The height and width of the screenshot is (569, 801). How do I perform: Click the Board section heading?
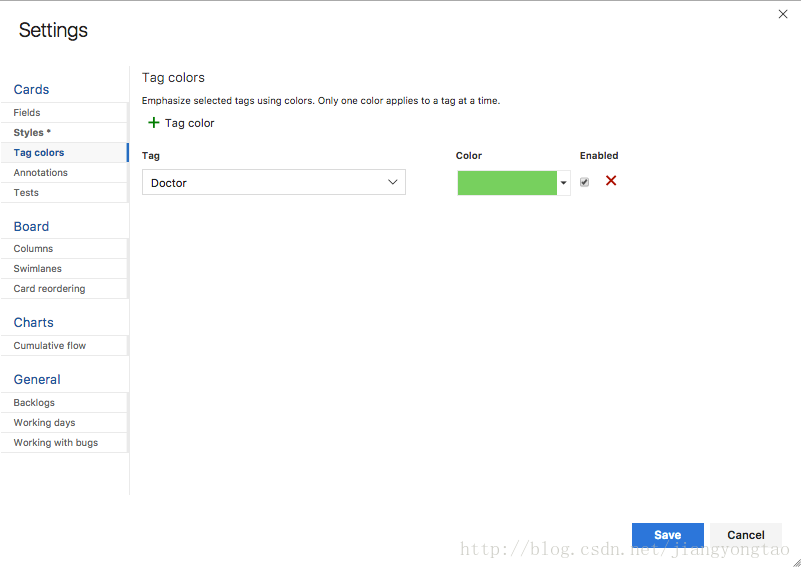31,226
